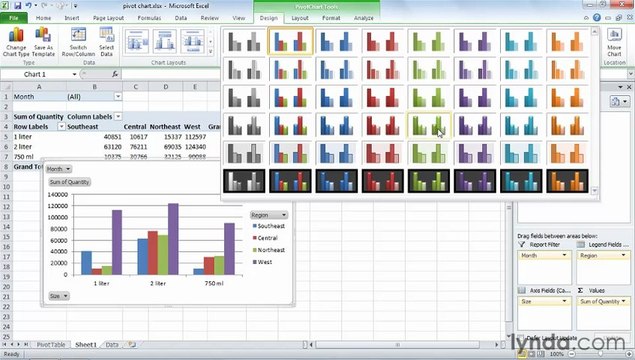The height and width of the screenshot is (360, 635).
Task: Select cell with value 112597
Action: click(195, 137)
